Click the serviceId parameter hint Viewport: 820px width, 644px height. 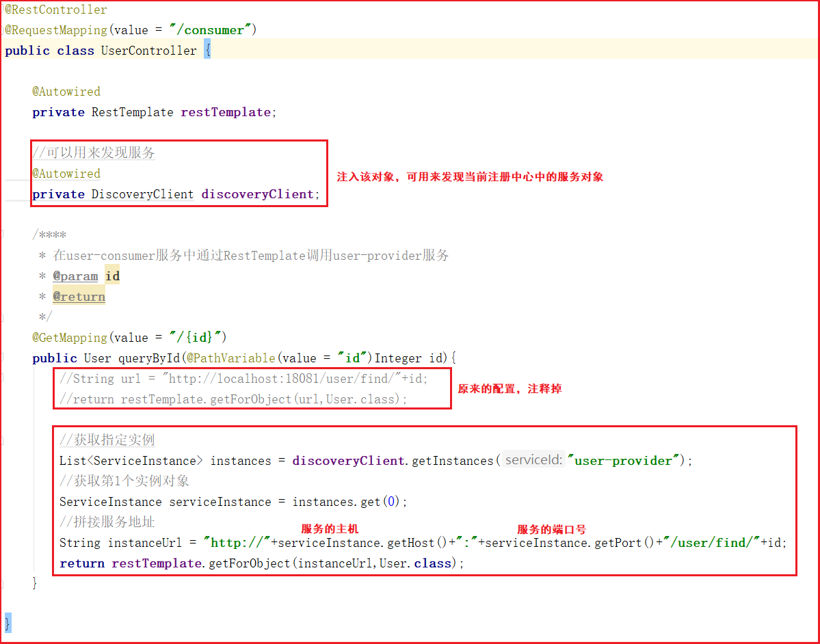tap(534, 461)
